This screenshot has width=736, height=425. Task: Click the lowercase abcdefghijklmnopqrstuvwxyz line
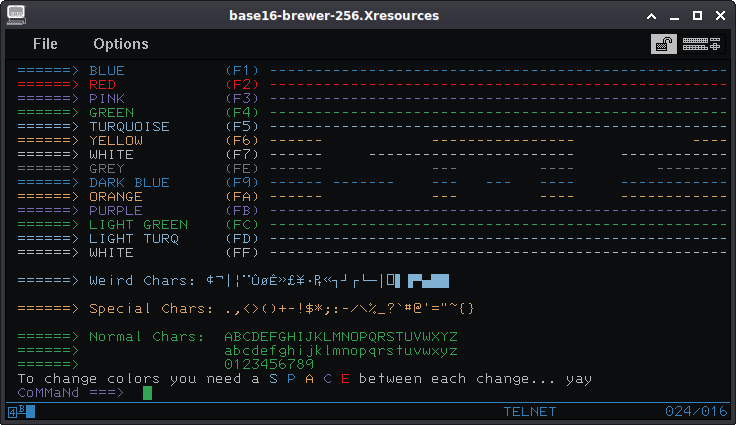point(341,351)
